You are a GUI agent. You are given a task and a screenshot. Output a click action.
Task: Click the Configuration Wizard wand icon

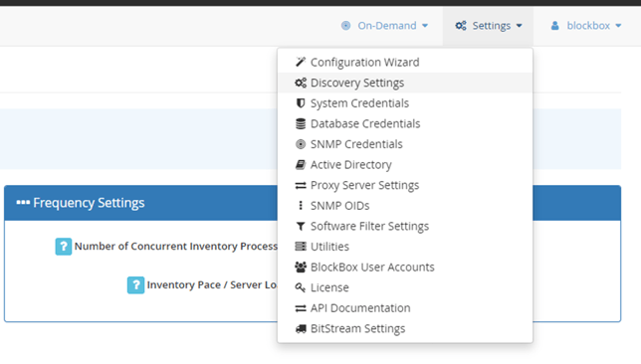301,62
